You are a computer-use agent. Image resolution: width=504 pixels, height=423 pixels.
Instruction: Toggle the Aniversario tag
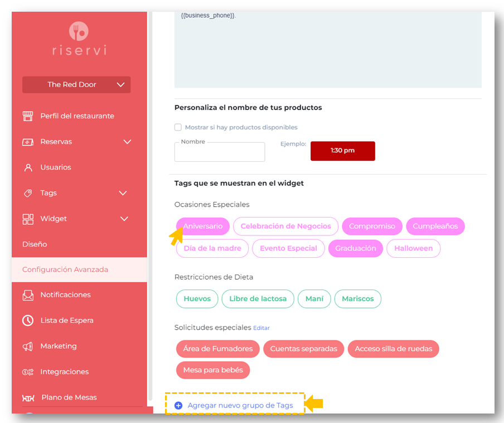pos(203,226)
